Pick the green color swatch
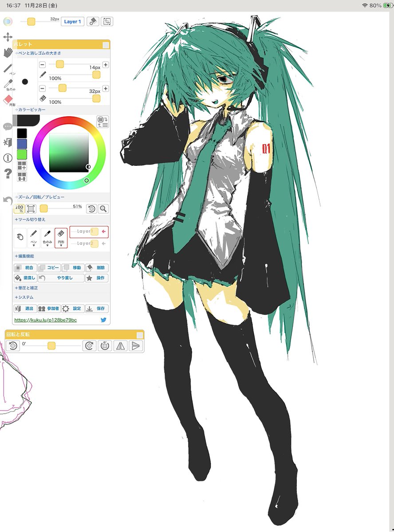 coord(22,154)
